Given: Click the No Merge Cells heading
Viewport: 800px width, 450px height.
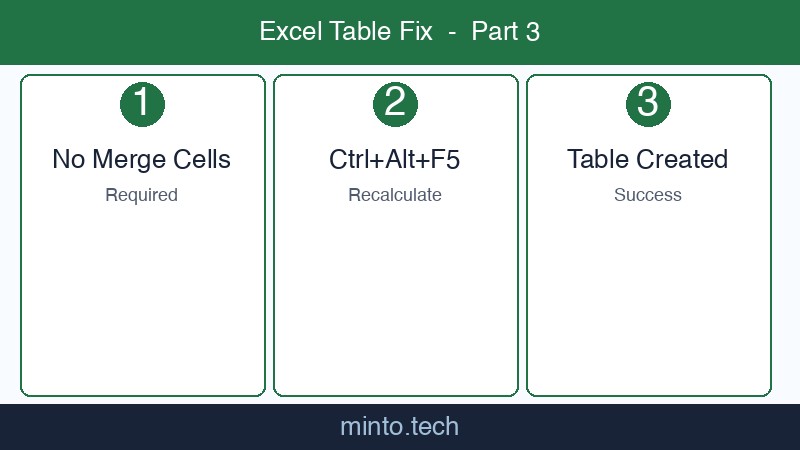Looking at the screenshot, I should [x=142, y=159].
